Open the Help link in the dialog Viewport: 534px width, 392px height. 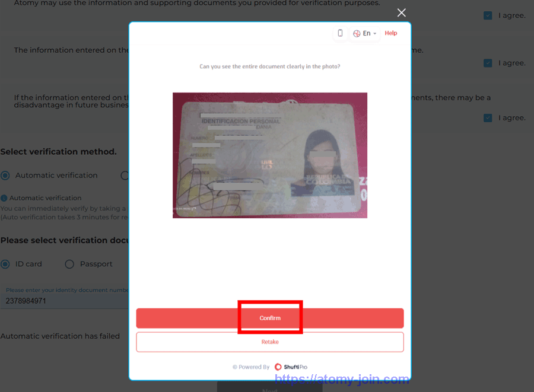tap(391, 33)
